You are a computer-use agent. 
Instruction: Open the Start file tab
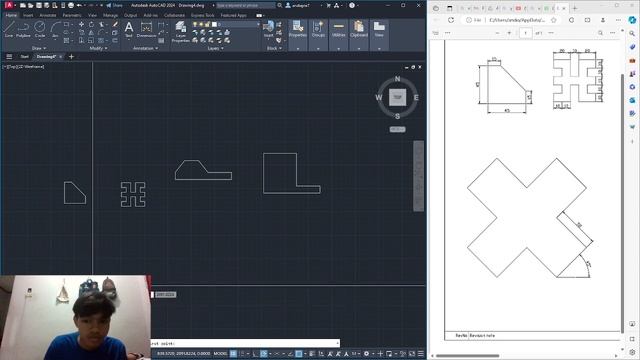click(24, 57)
